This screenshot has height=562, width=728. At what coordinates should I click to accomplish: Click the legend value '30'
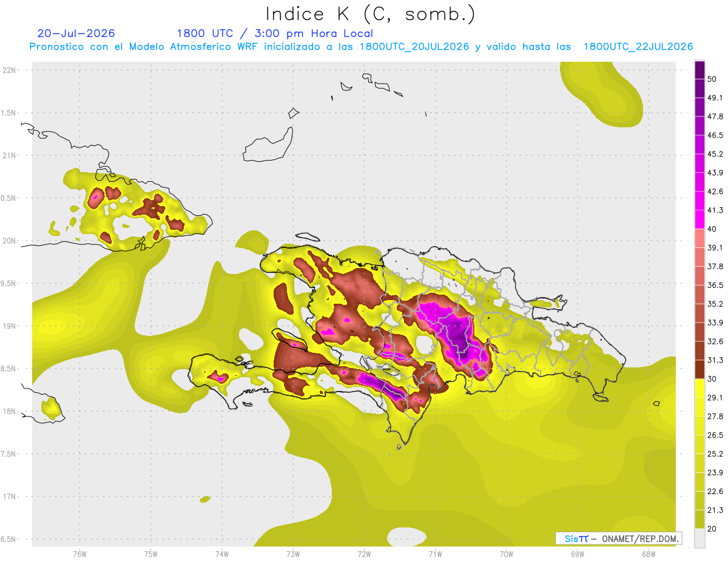pyautogui.click(x=713, y=379)
